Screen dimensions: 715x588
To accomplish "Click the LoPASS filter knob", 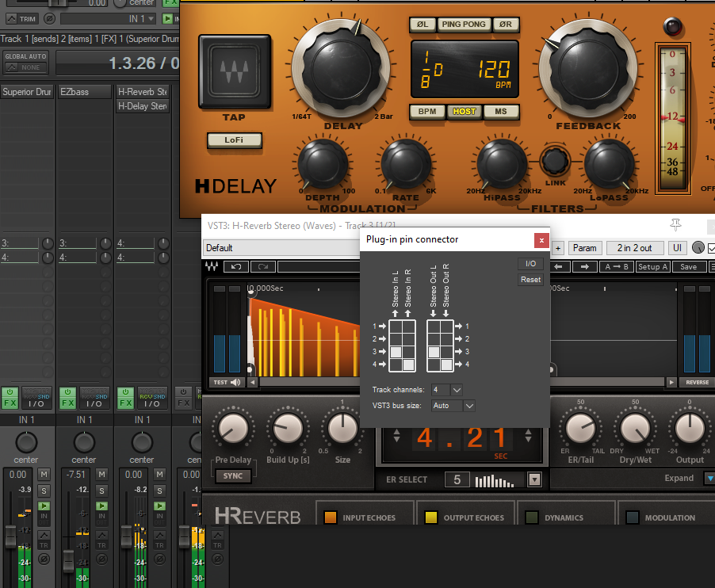I will pos(609,165).
